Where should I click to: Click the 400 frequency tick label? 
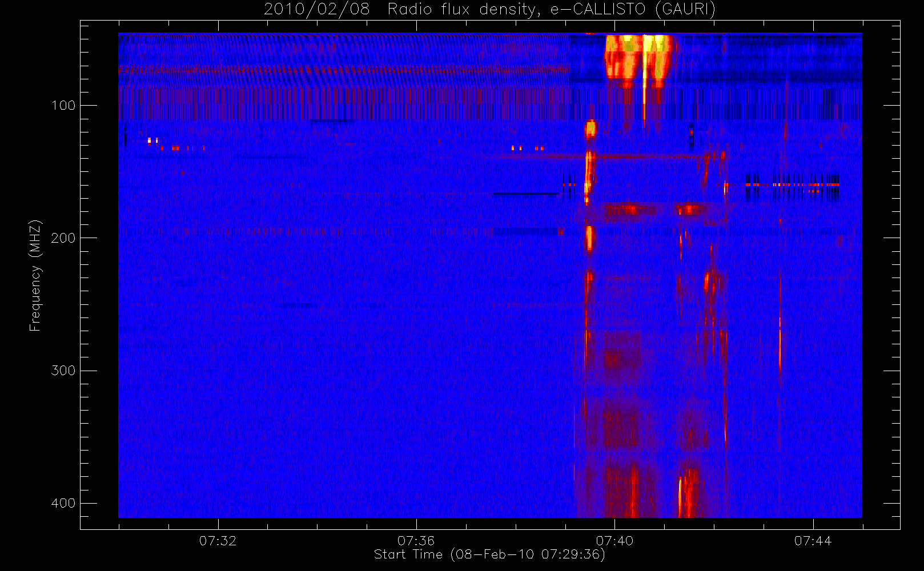[x=63, y=503]
